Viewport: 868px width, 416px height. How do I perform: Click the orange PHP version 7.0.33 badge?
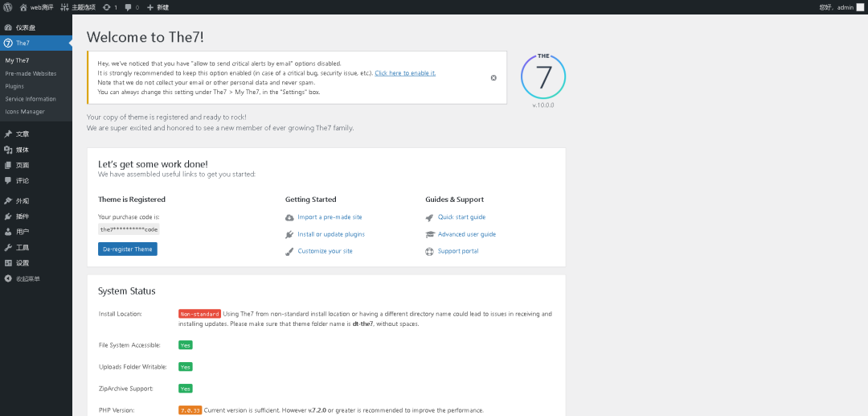point(190,410)
